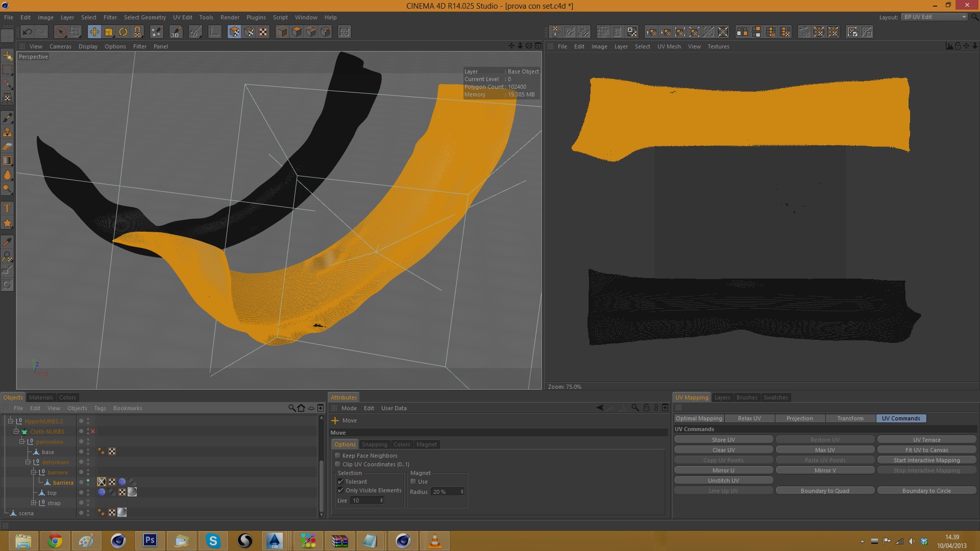Uncheck Only Visible Elements option
Viewport: 980px width, 551px height.
point(341,490)
